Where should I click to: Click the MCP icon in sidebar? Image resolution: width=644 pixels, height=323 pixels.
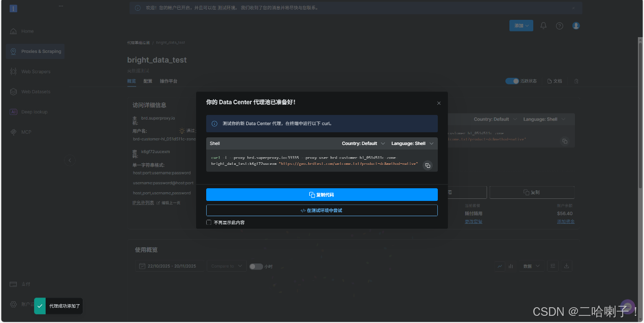coord(14,132)
